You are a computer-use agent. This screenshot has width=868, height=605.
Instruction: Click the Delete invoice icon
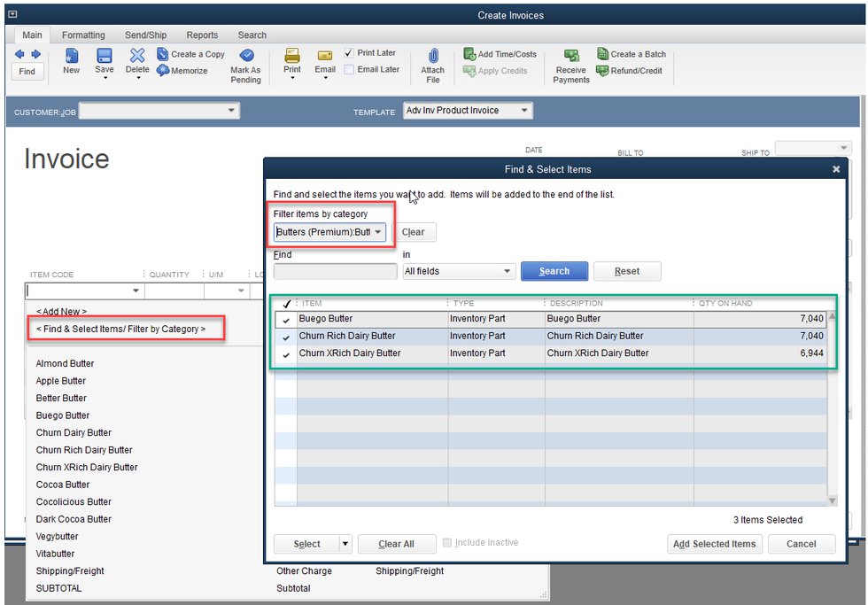pyautogui.click(x=137, y=56)
